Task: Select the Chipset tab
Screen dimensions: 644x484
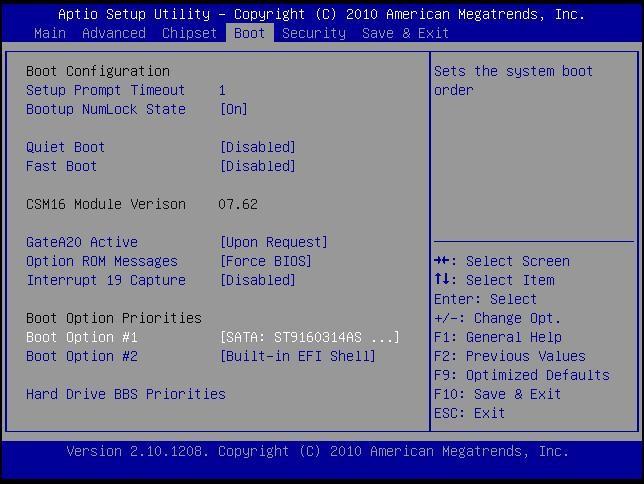Action: coord(189,33)
